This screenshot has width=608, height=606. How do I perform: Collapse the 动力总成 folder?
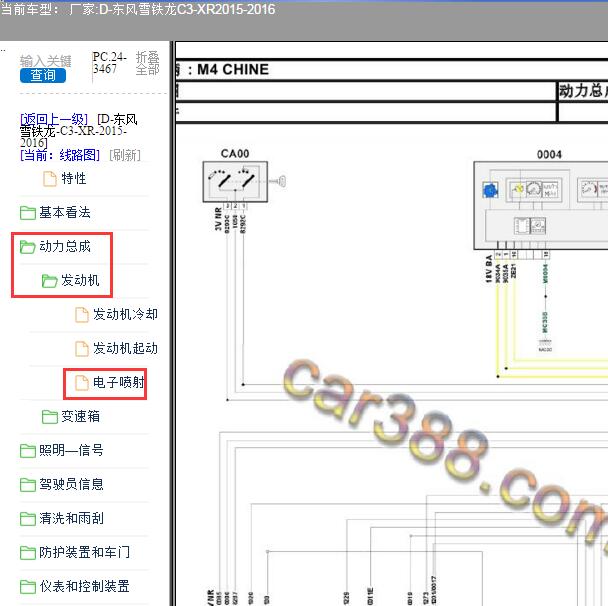tap(64, 246)
